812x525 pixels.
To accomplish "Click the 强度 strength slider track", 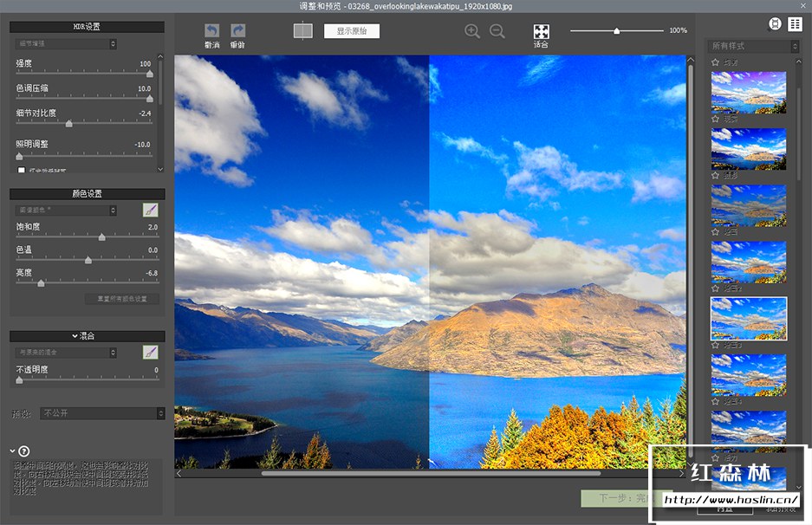I will coord(84,74).
